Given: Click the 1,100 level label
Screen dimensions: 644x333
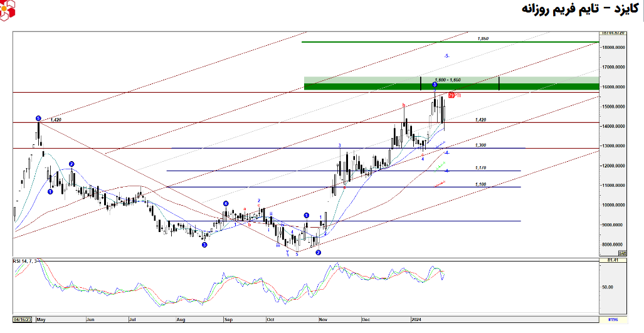Looking at the screenshot, I should point(480,184).
